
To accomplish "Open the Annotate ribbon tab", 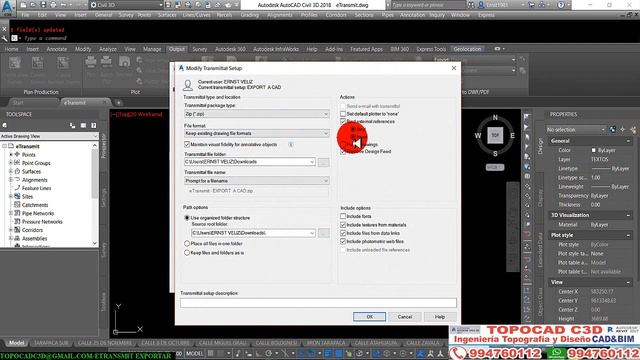I will (56, 49).
